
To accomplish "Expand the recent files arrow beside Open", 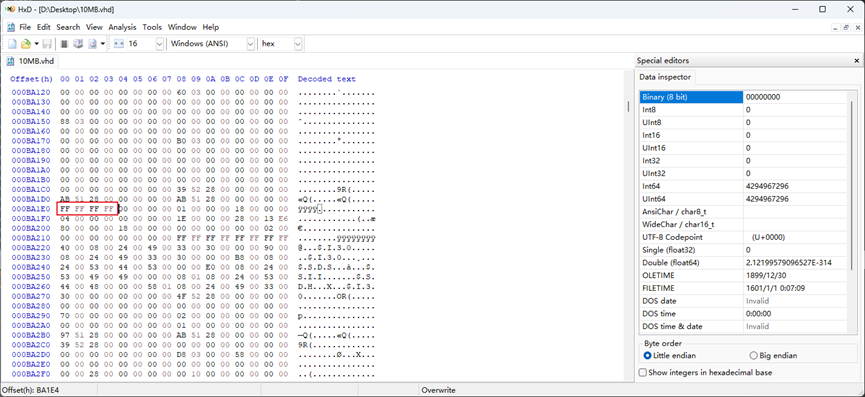I will point(36,44).
